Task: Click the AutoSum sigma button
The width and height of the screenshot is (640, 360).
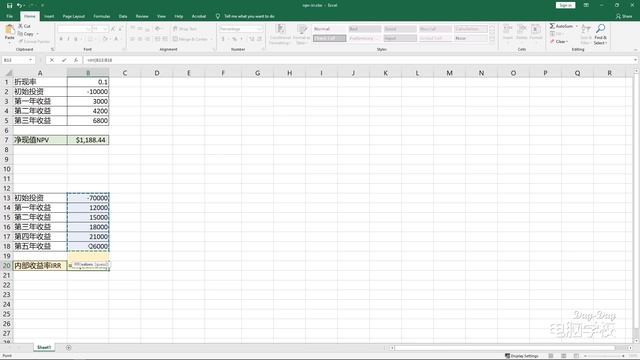Action: coord(561,26)
